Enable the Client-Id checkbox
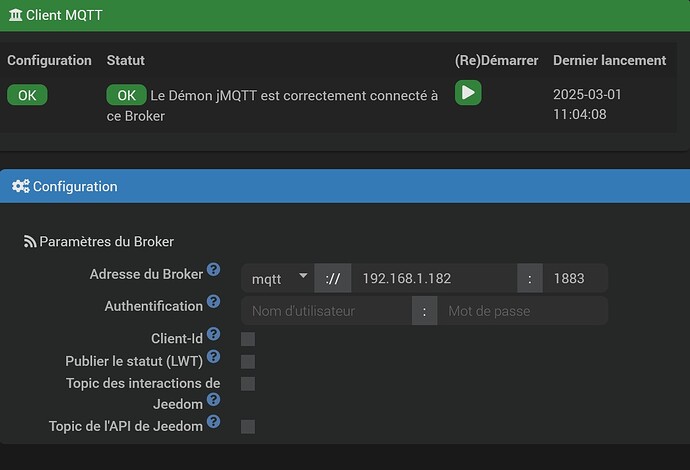Image resolution: width=690 pixels, height=470 pixels. 248,339
